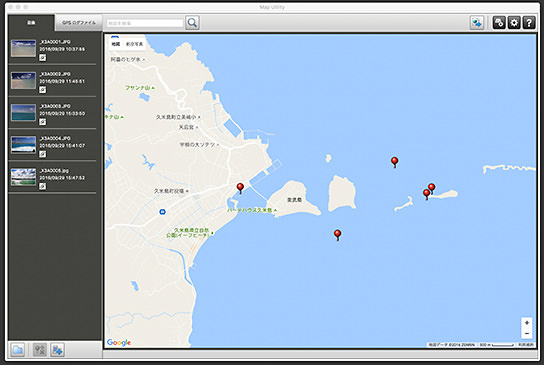
Task: Zoom out with the map minus button
Action: [x=527, y=334]
